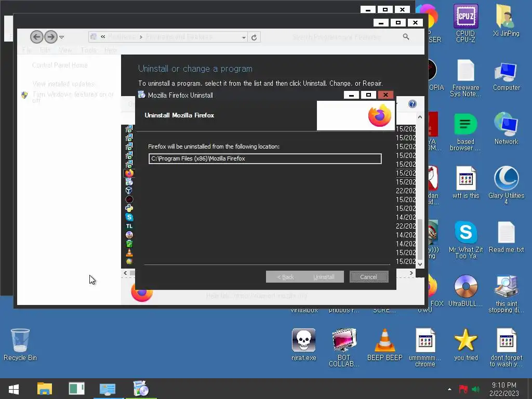Select the VirtualBox cube entry in program list
Viewport: 532px width, 399px height.
(x=129, y=191)
